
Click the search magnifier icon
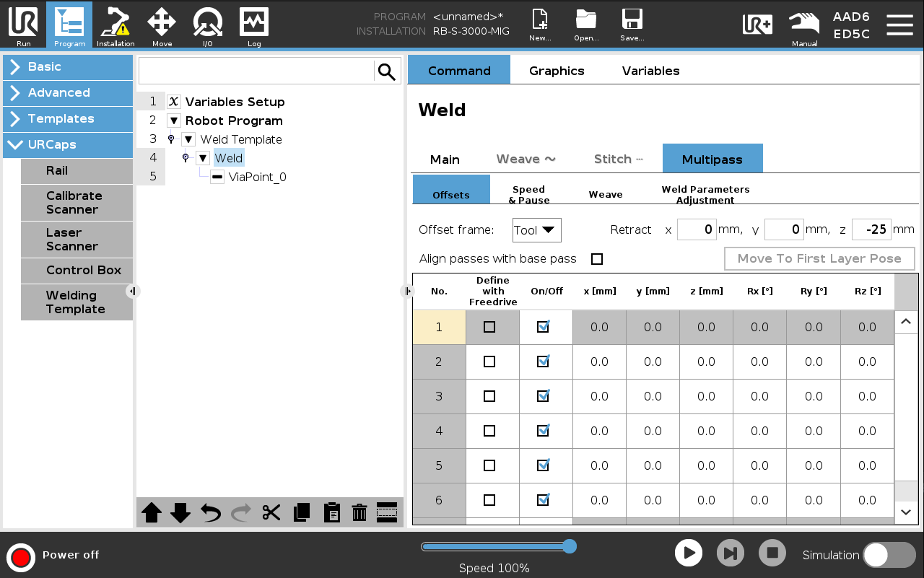point(387,71)
